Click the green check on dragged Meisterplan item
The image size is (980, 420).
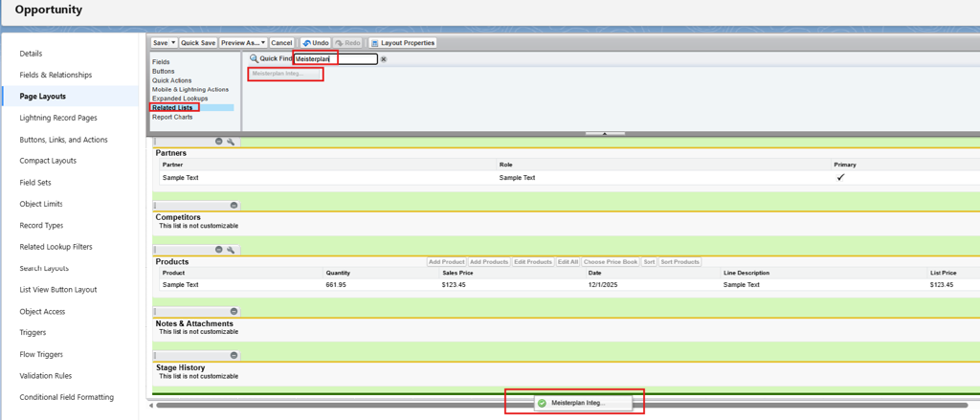tap(542, 403)
